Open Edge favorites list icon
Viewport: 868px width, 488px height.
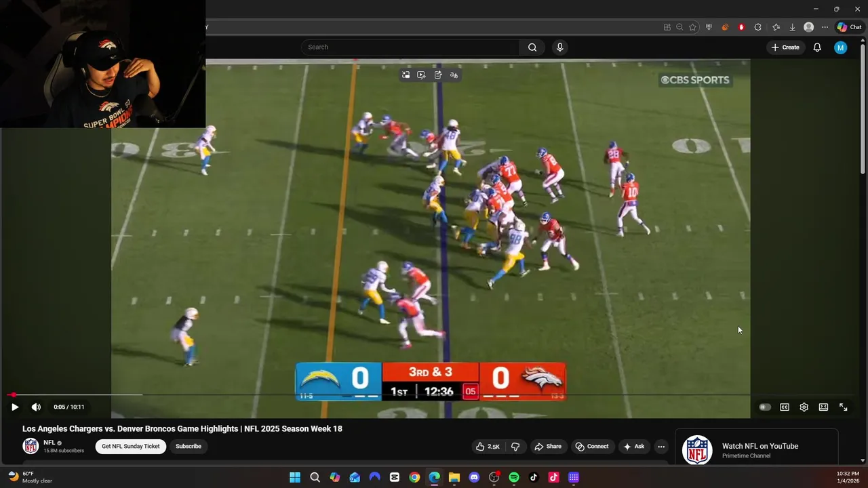click(x=776, y=27)
